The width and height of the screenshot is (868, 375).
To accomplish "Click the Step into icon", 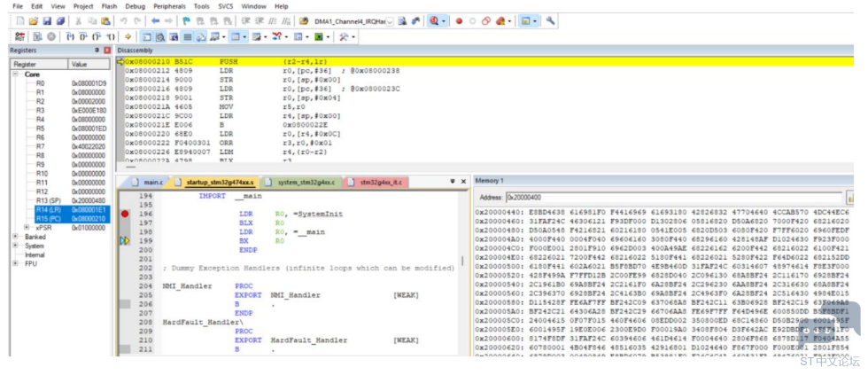I will tap(70, 36).
